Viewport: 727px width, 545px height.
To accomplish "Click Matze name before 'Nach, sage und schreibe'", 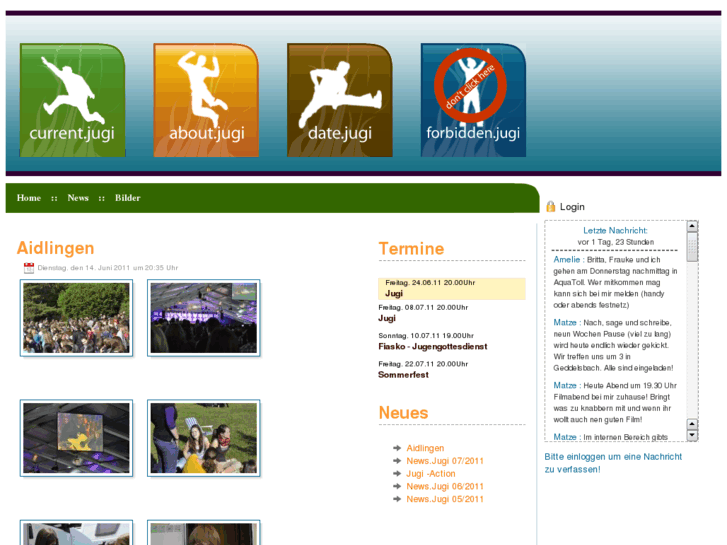I will [x=565, y=322].
